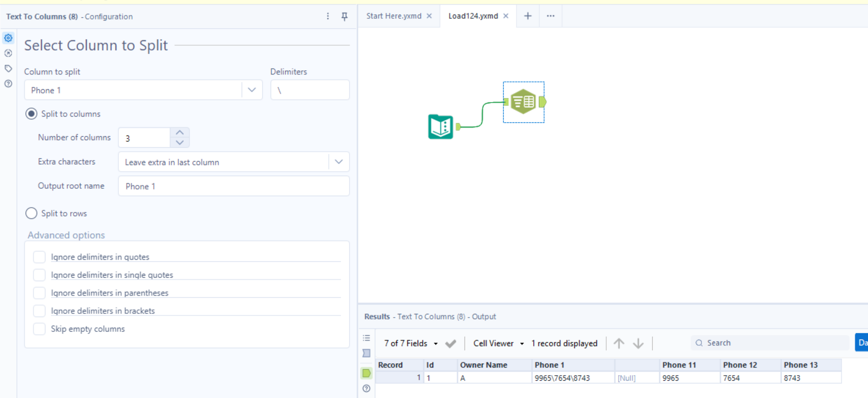
Task: Open the Extra characters dropdown
Action: [338, 161]
